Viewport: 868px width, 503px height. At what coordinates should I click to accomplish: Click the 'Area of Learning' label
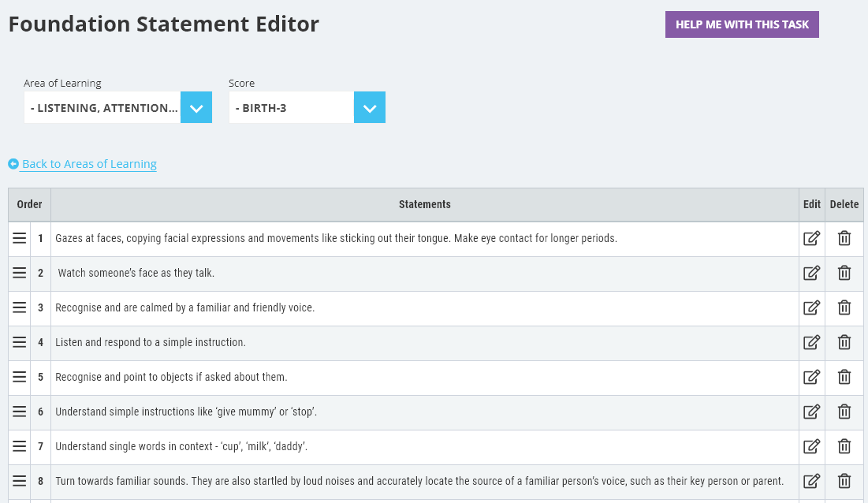[x=62, y=83]
